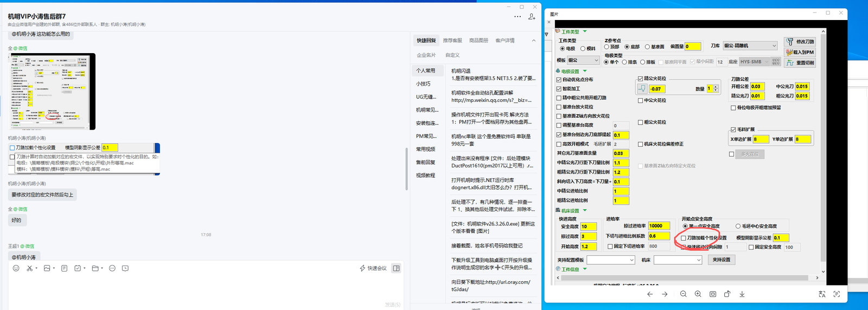Click the translate icon in image viewer
Screen dimensions: 868x310
click(822, 294)
